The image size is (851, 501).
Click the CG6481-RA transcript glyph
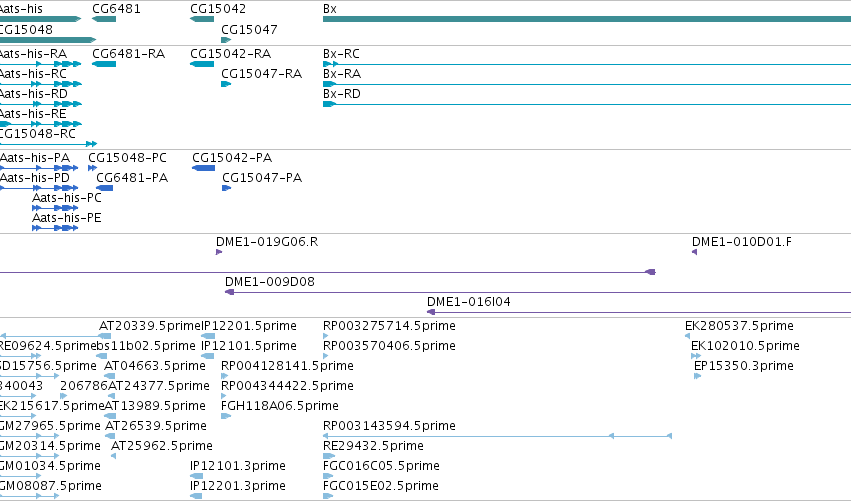[104, 64]
